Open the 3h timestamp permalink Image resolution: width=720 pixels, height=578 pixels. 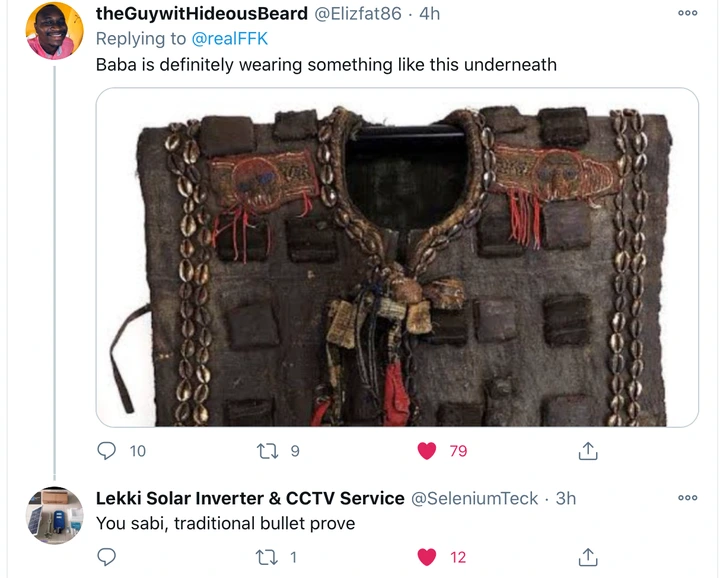pyautogui.click(x=566, y=498)
